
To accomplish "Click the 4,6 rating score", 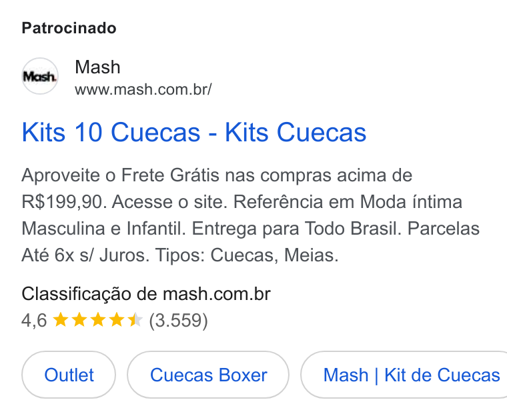I will (34, 321).
